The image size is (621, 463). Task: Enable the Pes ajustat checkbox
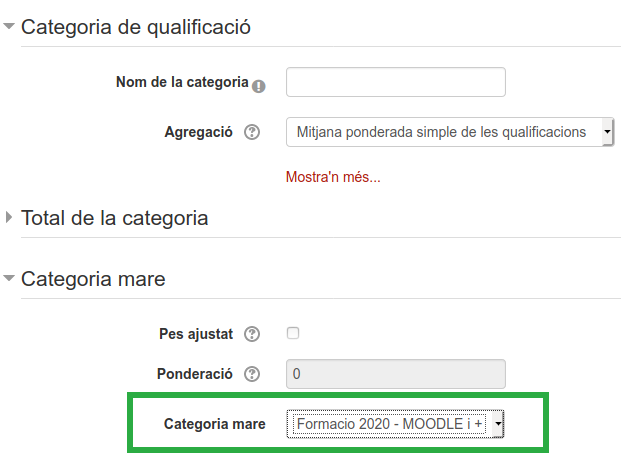pyautogui.click(x=293, y=333)
